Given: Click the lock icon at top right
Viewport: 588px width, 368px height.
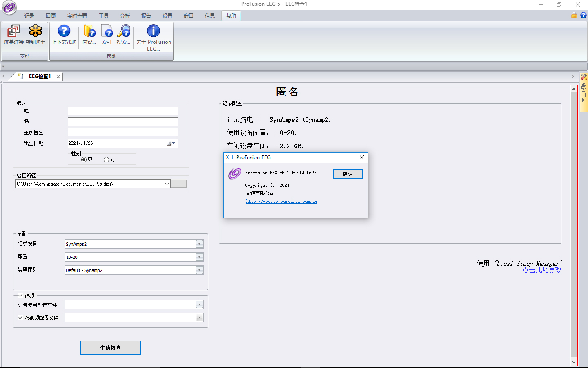Looking at the screenshot, I should pyautogui.click(x=574, y=16).
